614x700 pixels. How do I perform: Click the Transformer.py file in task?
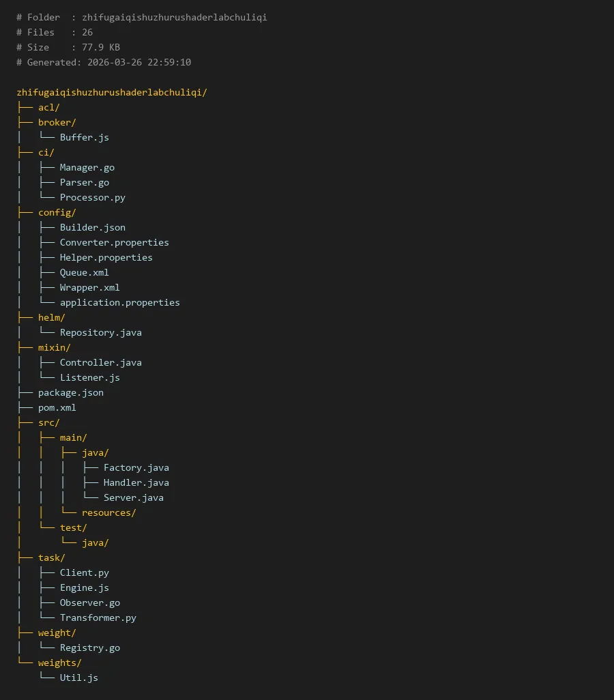coord(98,617)
